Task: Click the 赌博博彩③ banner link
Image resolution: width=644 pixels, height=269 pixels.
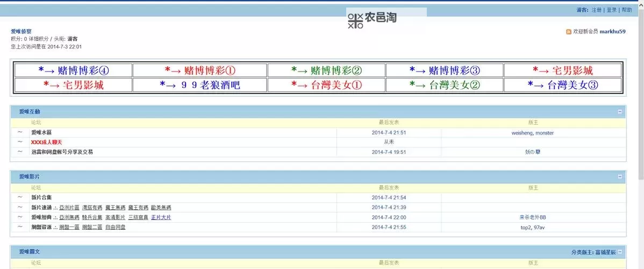Action: [445, 70]
